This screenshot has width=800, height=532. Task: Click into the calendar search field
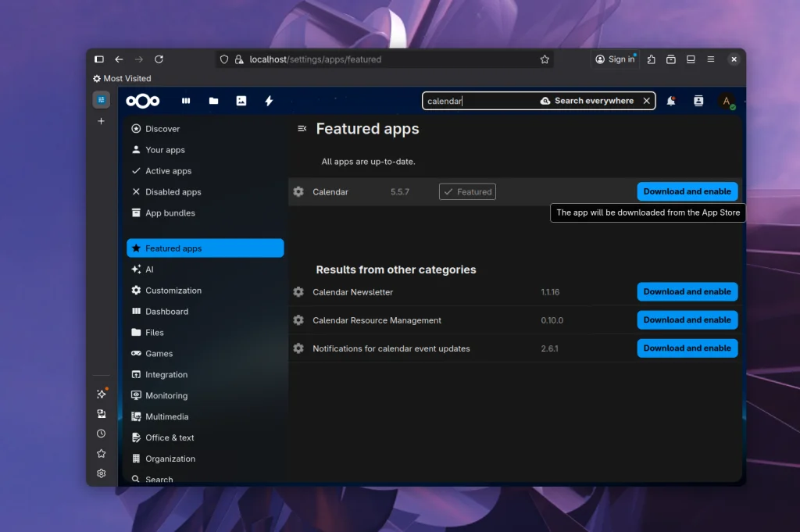(x=478, y=101)
